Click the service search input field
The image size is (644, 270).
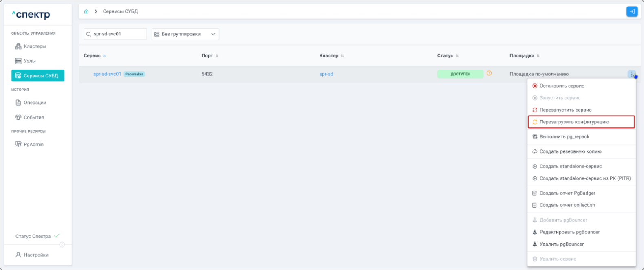coord(118,34)
